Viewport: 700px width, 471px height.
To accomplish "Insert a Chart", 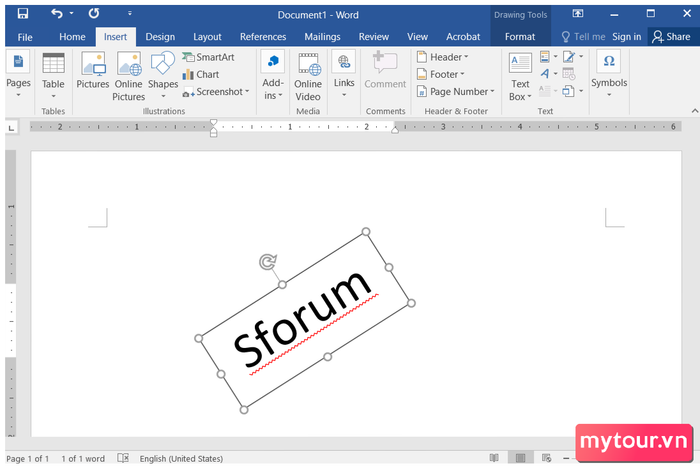I will pos(201,75).
